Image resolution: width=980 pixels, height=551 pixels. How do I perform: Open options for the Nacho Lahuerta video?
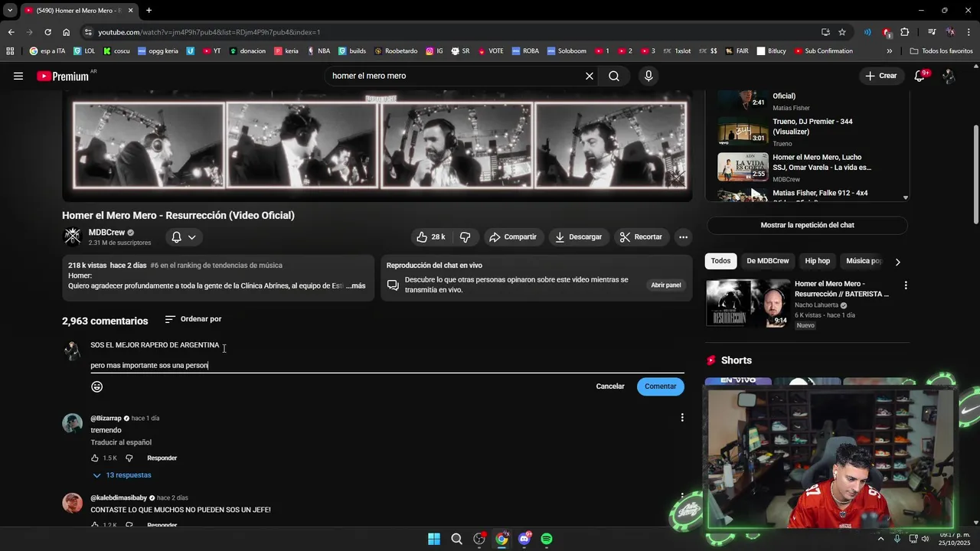pyautogui.click(x=906, y=285)
